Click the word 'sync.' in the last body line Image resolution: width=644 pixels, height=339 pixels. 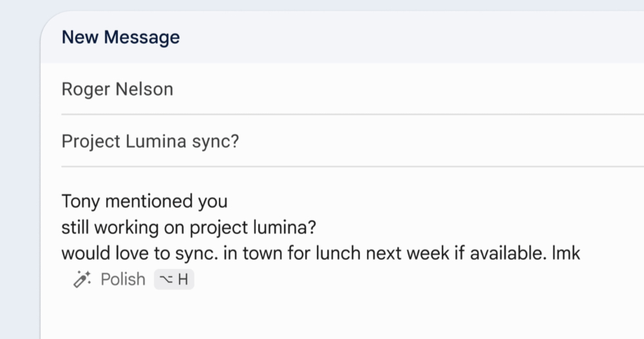[196, 253]
